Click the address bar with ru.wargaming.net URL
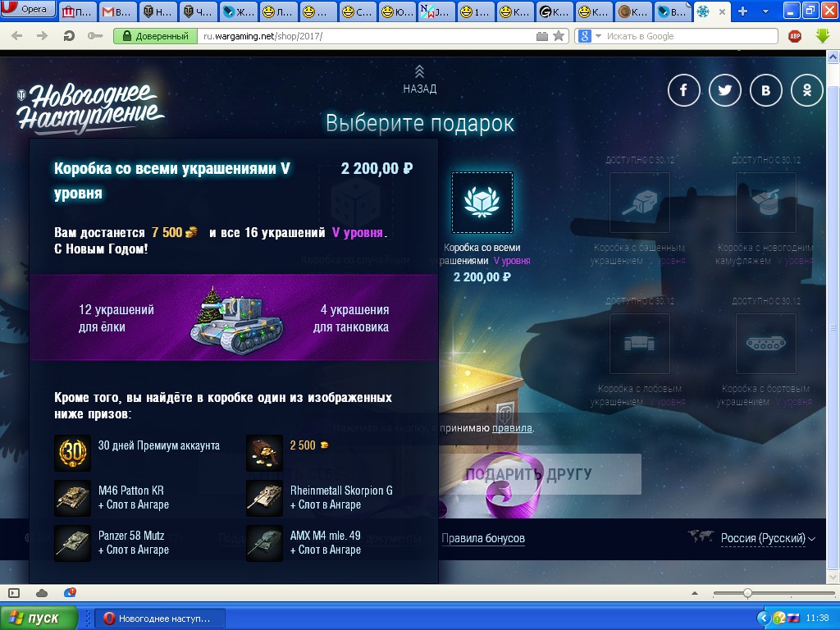The width and height of the screenshot is (840, 630). tap(367, 36)
